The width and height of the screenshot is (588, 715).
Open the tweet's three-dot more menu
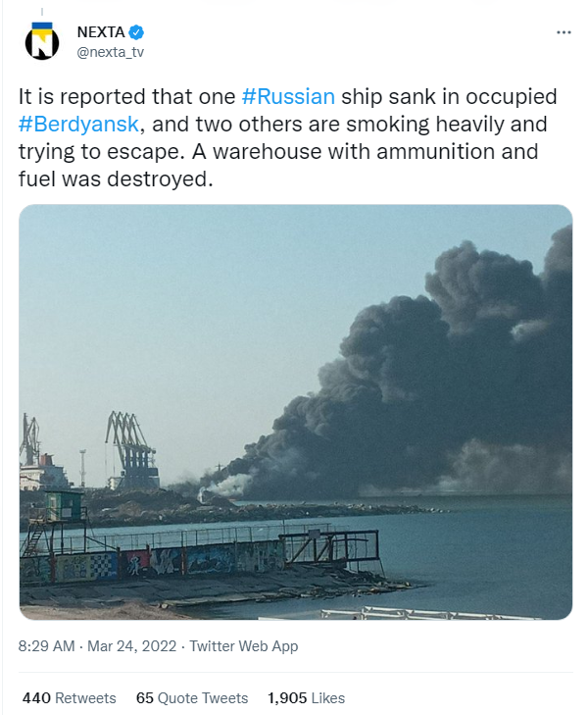(563, 31)
